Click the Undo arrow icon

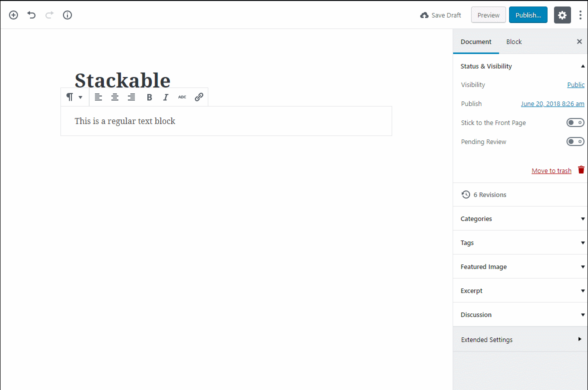point(31,15)
